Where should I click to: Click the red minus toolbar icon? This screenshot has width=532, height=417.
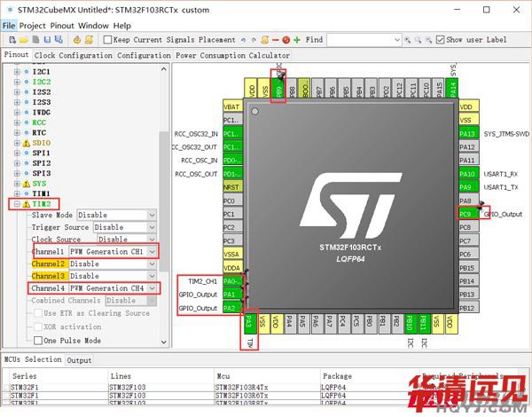pyautogui.click(x=275, y=40)
